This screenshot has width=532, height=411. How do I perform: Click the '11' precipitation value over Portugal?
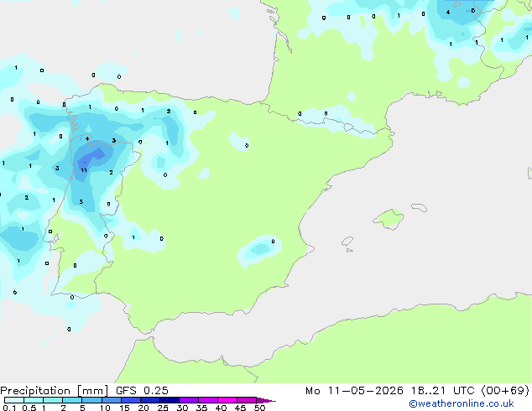click(84, 170)
